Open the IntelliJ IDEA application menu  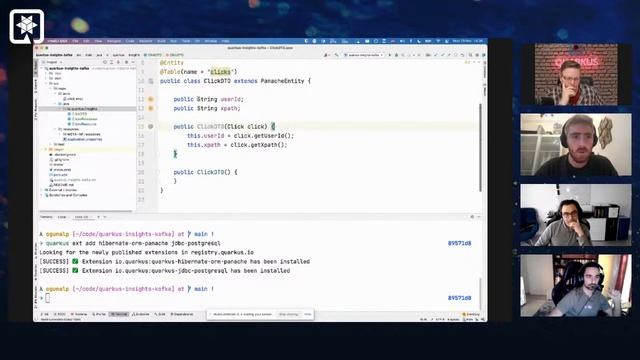tap(58, 41)
